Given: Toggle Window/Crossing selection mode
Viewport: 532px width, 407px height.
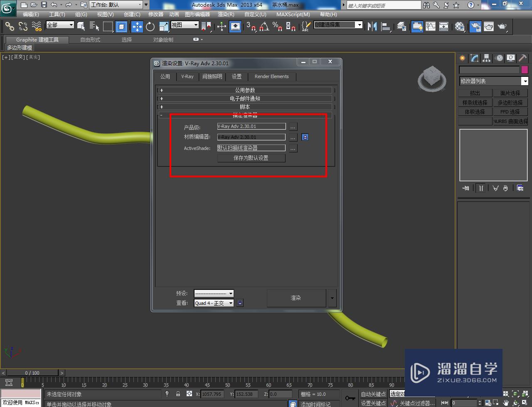Looking at the screenshot, I should (x=121, y=27).
